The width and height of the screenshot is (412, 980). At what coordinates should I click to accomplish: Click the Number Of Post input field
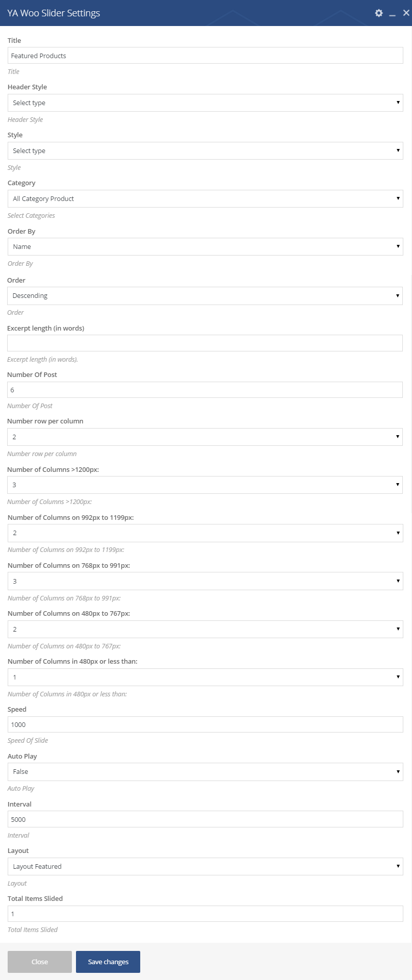click(x=205, y=390)
